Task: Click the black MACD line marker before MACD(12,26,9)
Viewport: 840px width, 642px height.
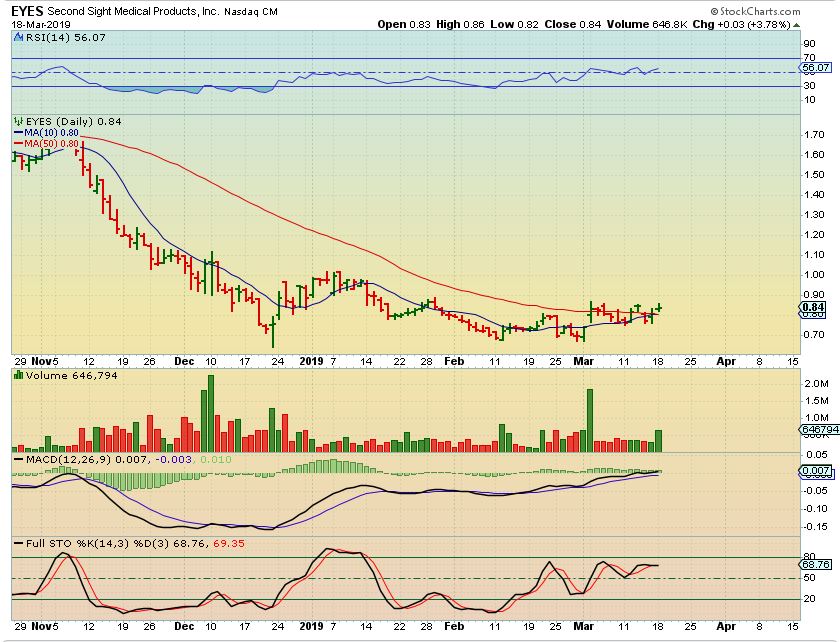Action: click(18, 460)
